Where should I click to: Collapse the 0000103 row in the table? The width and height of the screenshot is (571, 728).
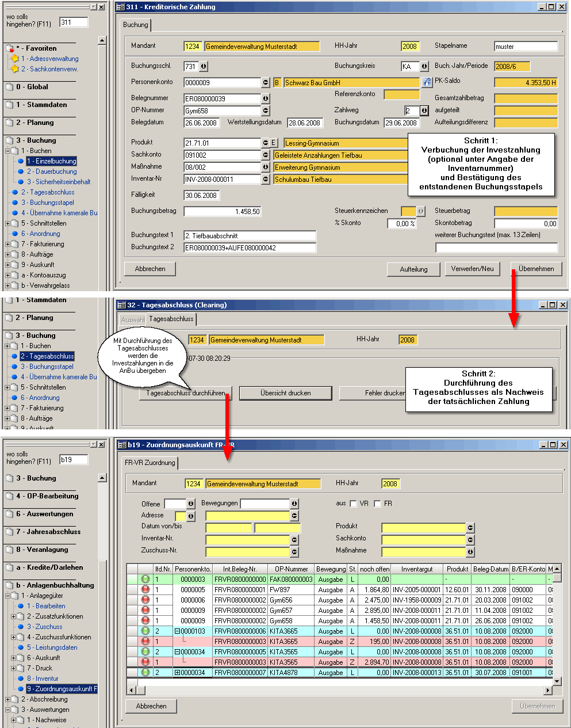(x=178, y=631)
